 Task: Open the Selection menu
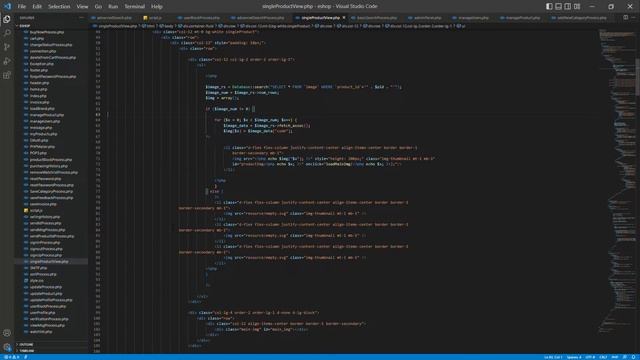(x=59, y=7)
